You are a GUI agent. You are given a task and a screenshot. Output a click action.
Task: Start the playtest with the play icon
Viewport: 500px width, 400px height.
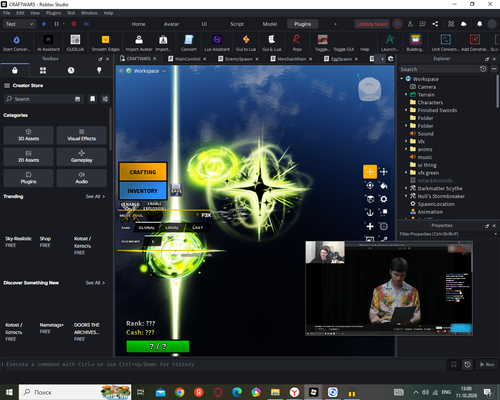pos(44,24)
